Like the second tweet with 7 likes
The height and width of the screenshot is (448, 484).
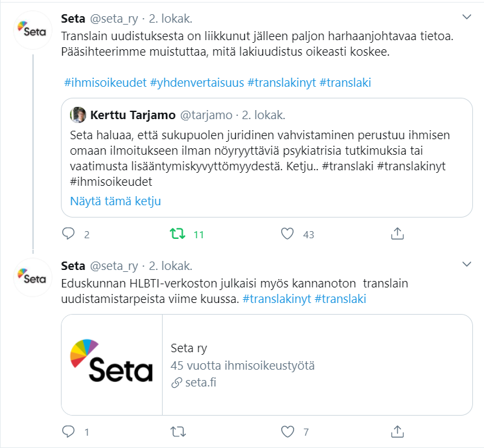tap(288, 431)
